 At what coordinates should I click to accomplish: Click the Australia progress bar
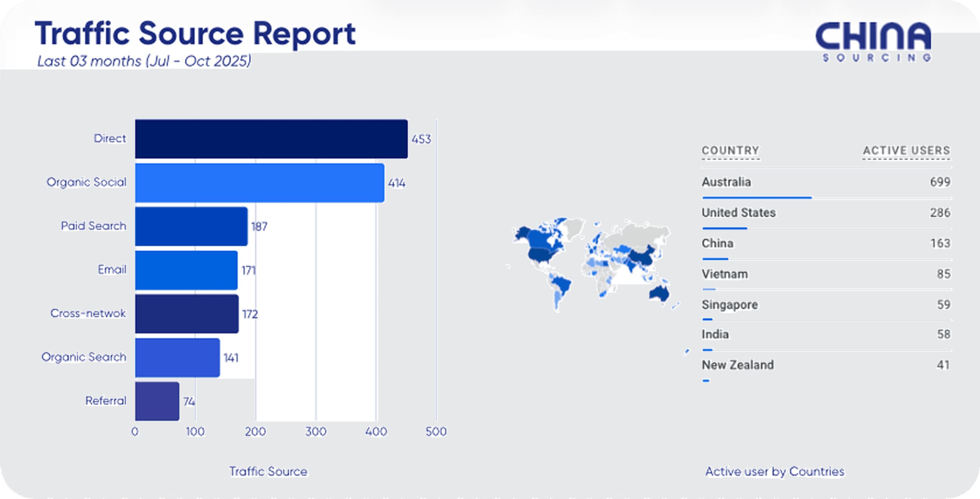click(757, 198)
